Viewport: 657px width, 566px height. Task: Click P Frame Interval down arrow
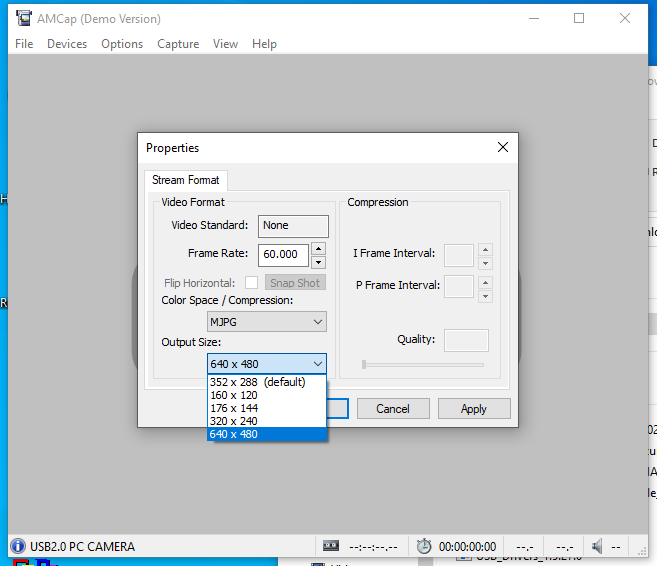[485, 296]
